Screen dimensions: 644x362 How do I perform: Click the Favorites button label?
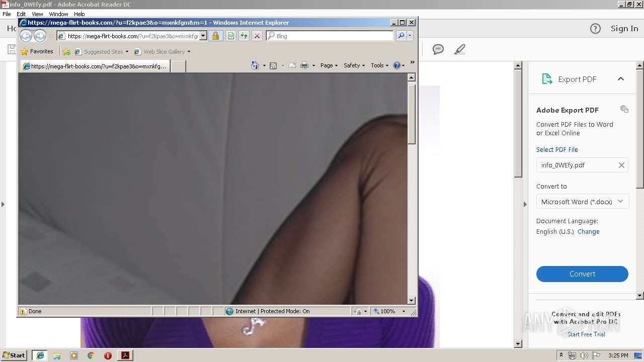point(41,51)
